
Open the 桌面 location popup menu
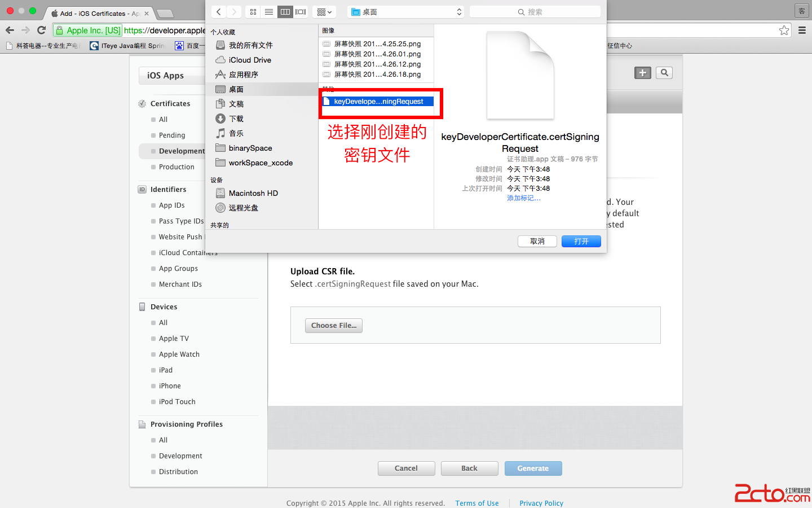click(406, 12)
